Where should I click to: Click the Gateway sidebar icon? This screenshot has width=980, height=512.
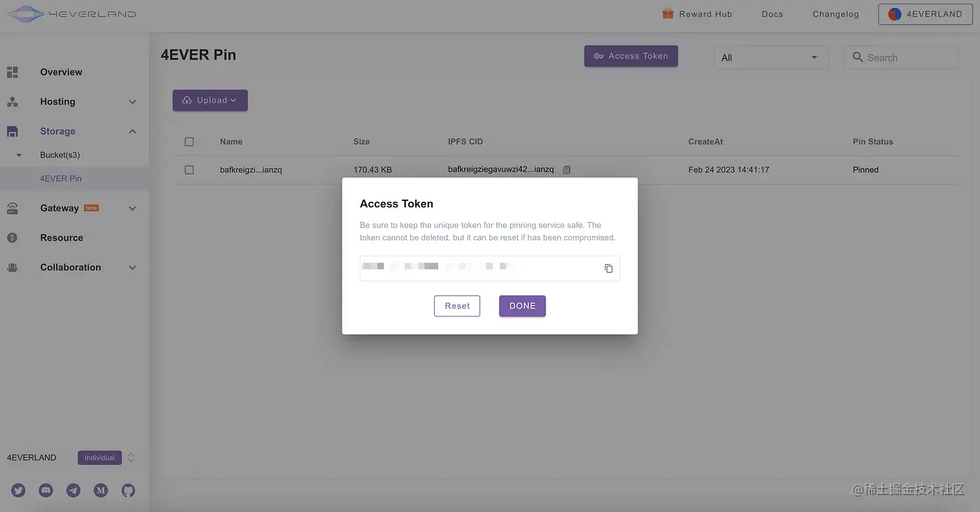point(12,208)
